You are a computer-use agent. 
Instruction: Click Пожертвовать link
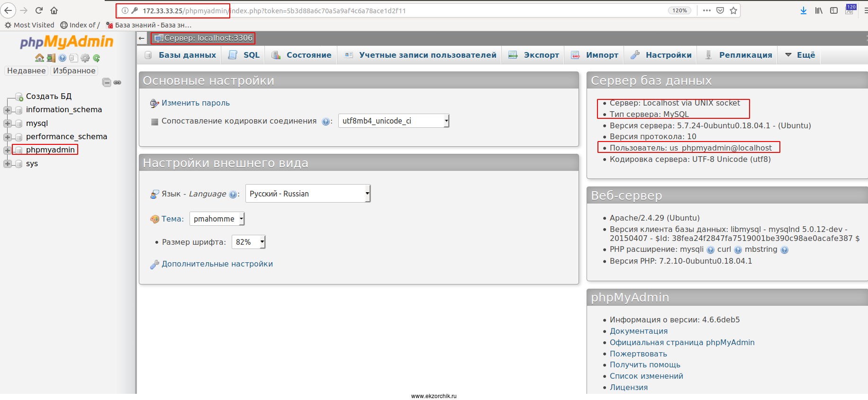coord(638,354)
